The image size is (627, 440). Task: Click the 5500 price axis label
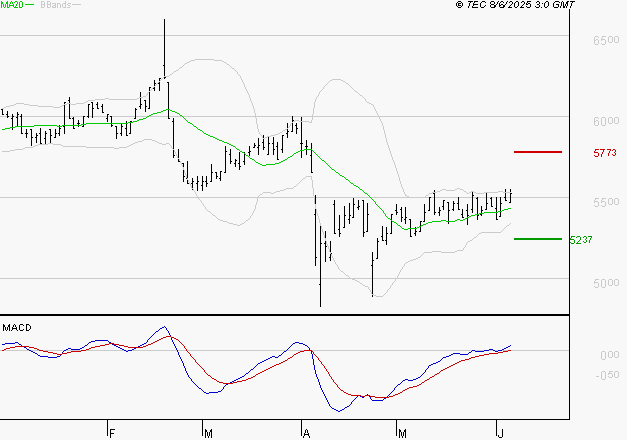click(x=606, y=202)
